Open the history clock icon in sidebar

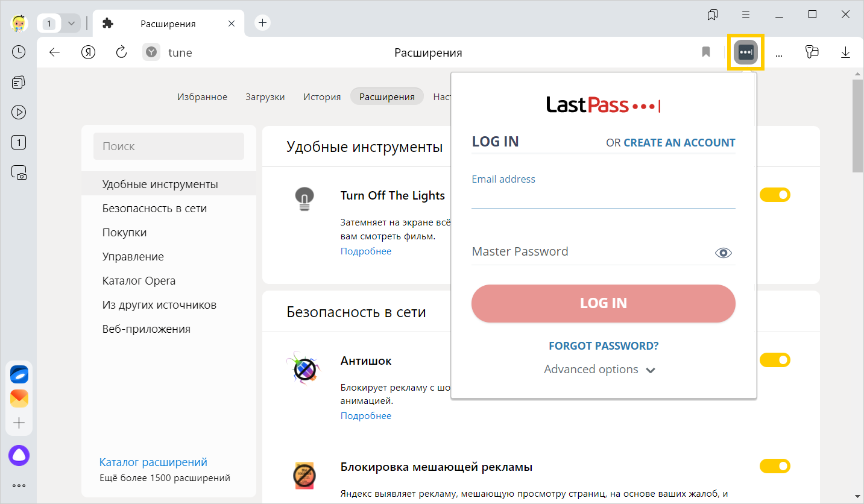point(19,52)
